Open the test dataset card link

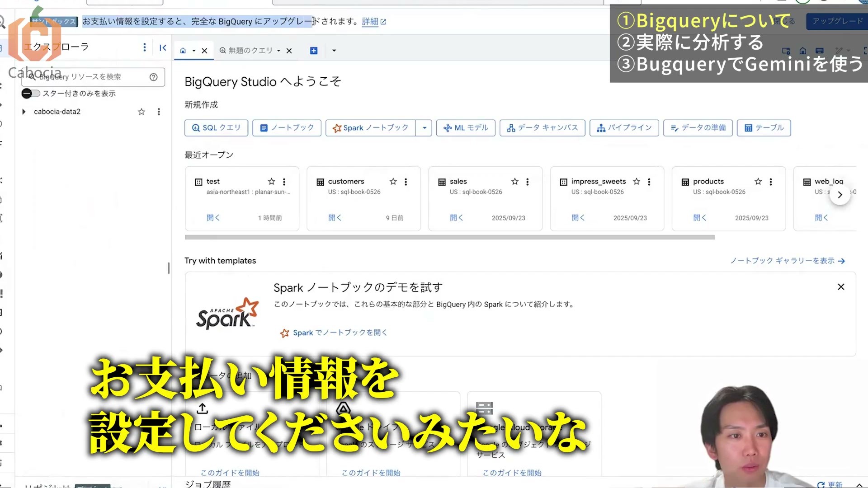[x=213, y=218]
